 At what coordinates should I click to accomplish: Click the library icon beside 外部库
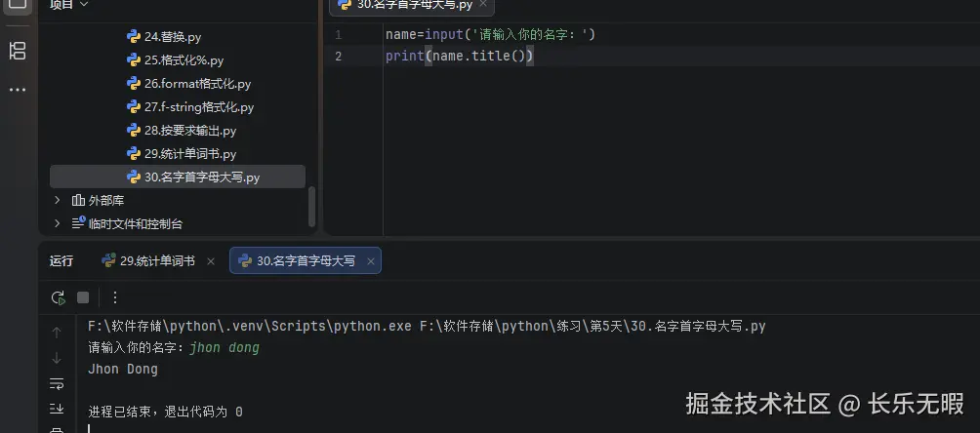[78, 201]
